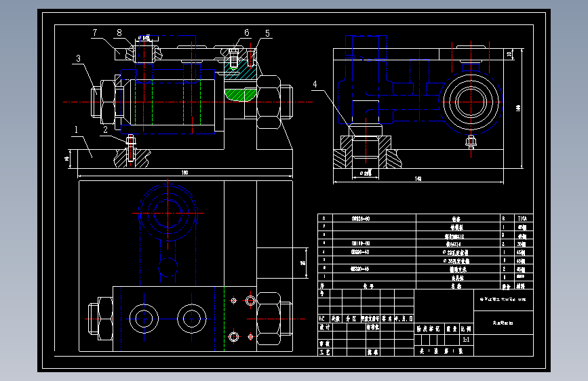
Task: Click part balloon number 4
Action: 315,84
